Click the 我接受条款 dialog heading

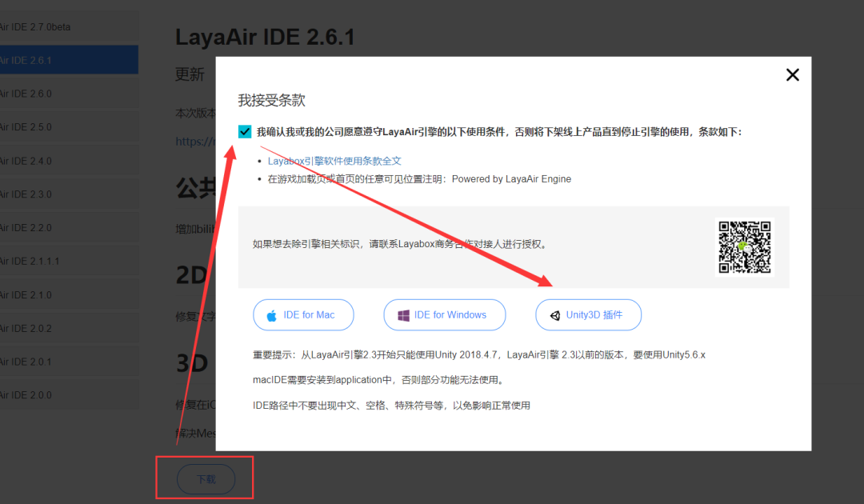tap(272, 100)
